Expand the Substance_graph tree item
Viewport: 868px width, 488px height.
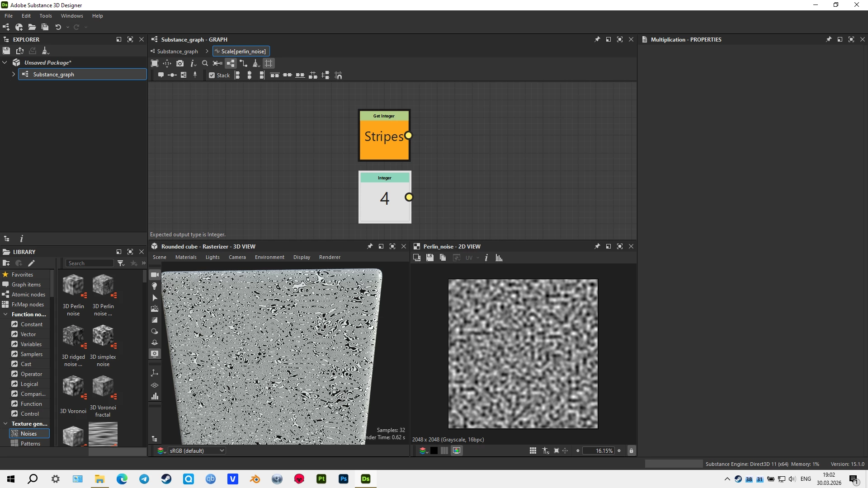(x=13, y=74)
